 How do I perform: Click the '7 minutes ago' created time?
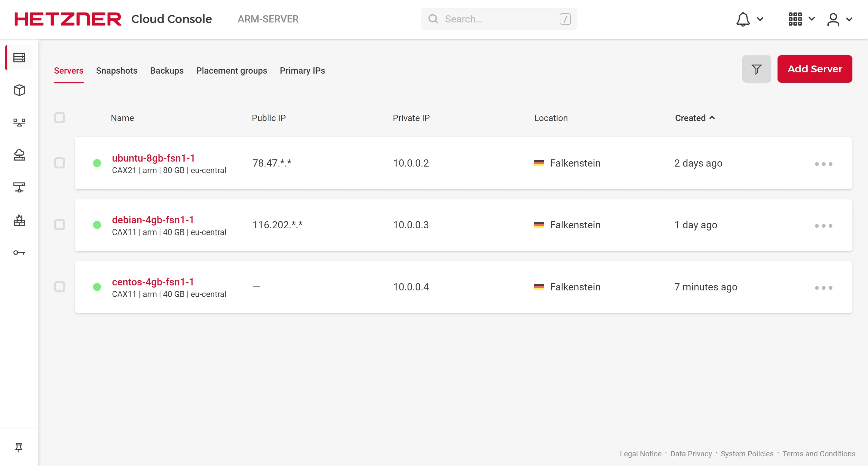point(706,287)
